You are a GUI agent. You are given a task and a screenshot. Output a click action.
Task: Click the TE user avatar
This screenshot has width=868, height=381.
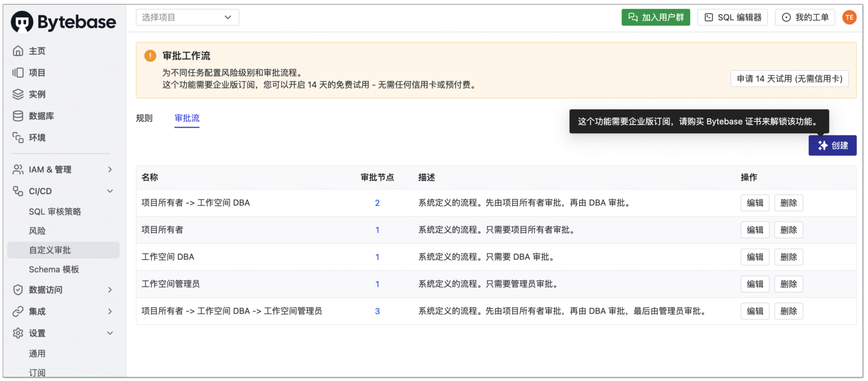click(x=849, y=18)
